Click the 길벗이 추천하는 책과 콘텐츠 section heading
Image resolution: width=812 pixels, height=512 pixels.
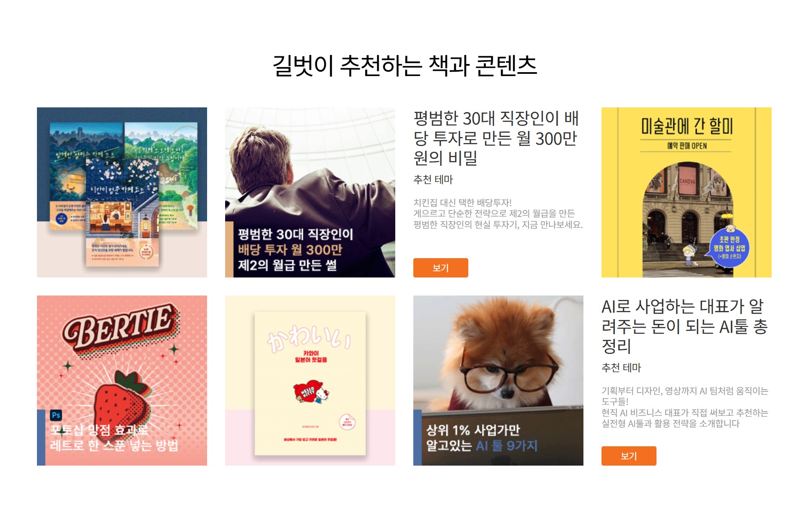pos(405,66)
